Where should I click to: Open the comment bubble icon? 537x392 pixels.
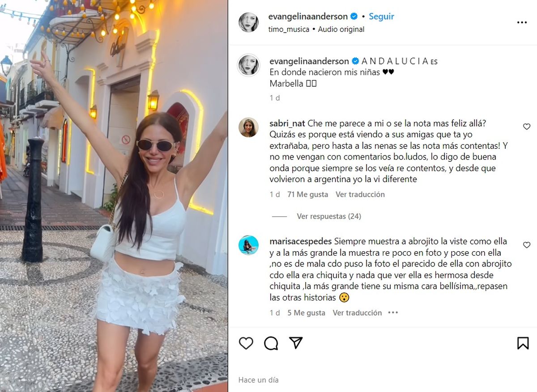(271, 343)
